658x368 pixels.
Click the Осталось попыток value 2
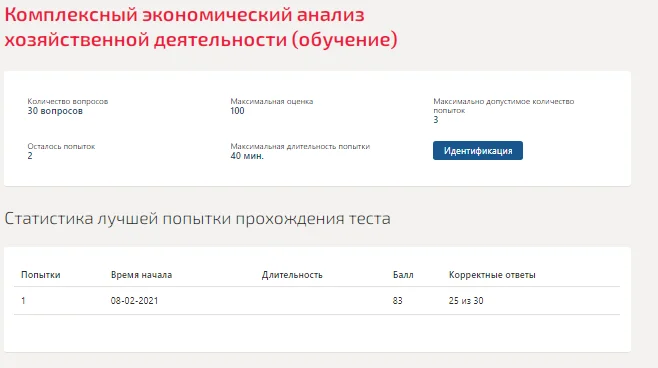click(x=30, y=156)
